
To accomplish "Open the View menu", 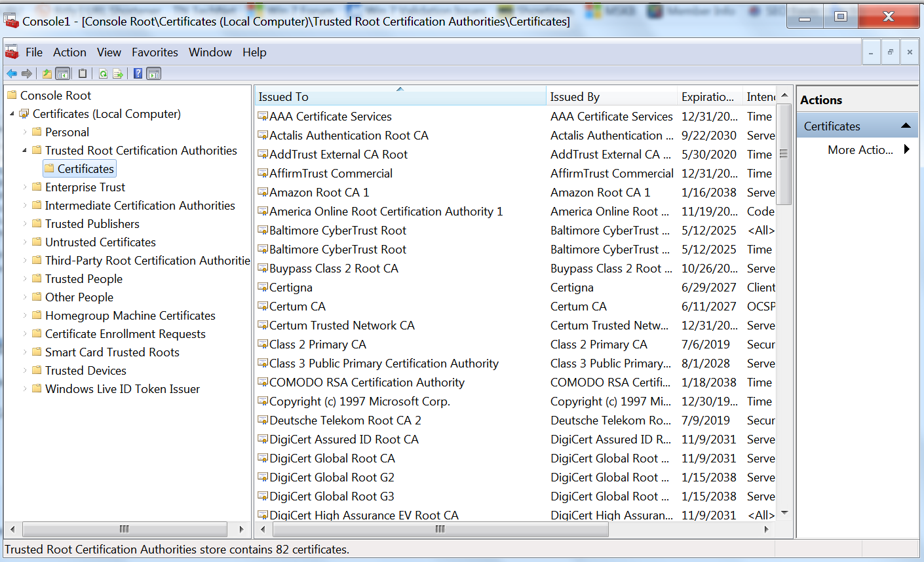I will tap(109, 52).
